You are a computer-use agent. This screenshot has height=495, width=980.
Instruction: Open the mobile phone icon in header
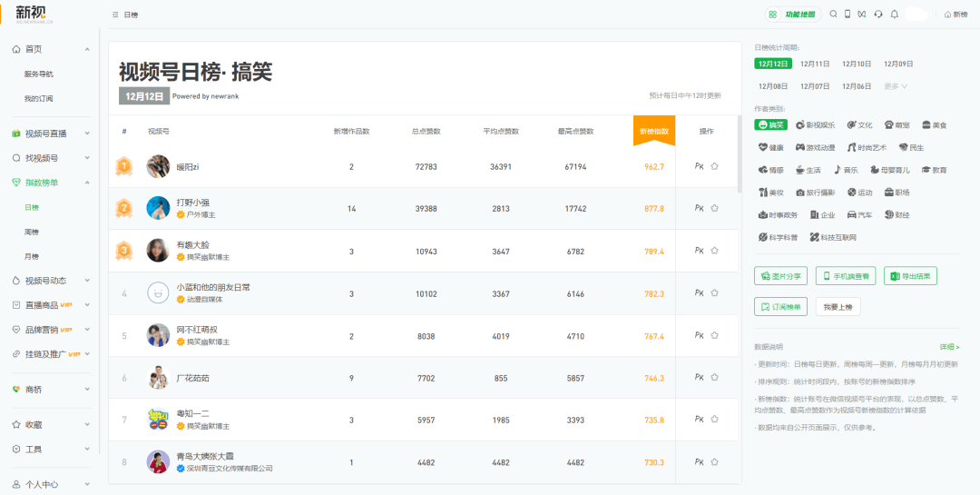tap(848, 15)
